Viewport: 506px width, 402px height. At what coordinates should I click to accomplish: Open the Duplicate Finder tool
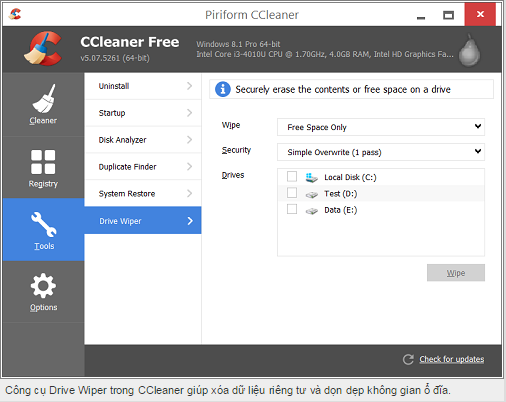pyautogui.click(x=143, y=167)
